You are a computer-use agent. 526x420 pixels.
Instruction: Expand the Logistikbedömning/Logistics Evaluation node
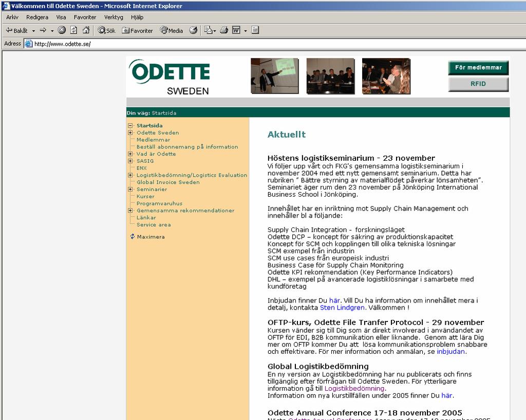pyautogui.click(x=130, y=175)
